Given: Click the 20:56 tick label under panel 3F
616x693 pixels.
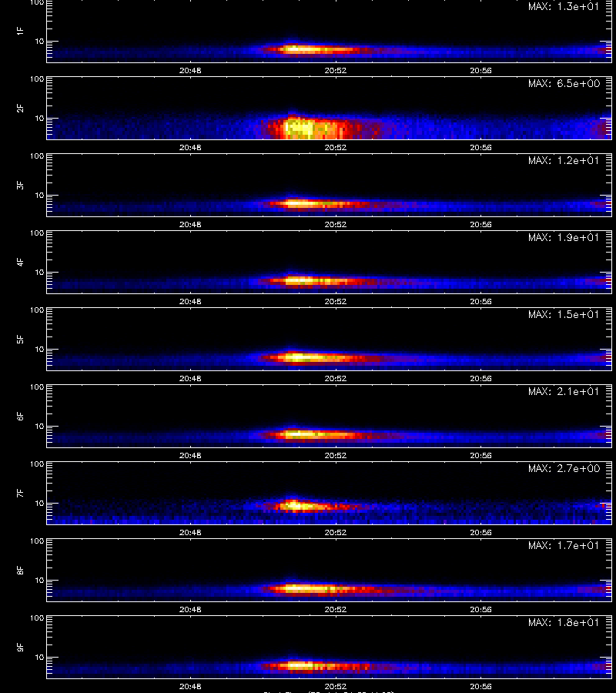Looking at the screenshot, I should click(480, 224).
